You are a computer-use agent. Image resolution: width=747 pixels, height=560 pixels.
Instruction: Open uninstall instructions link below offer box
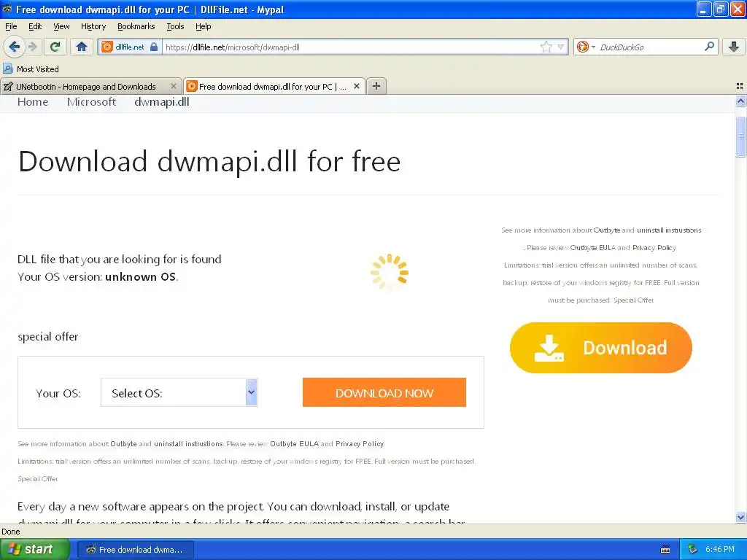click(x=189, y=444)
